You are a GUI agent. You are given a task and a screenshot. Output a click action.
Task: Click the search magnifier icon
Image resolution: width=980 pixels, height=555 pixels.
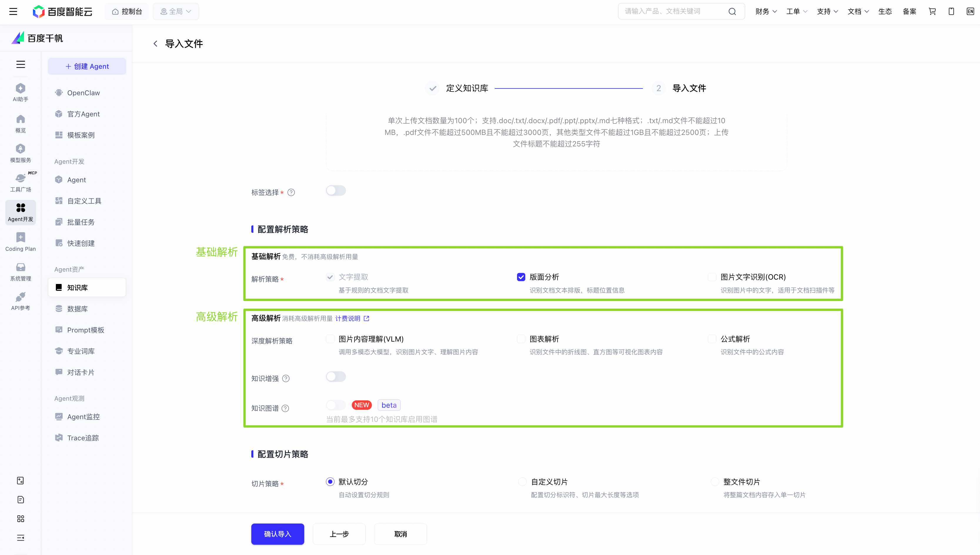[732, 11]
